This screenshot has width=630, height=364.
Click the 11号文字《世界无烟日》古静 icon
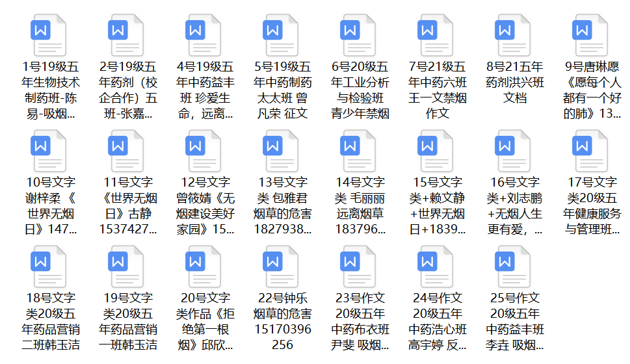coord(125,151)
